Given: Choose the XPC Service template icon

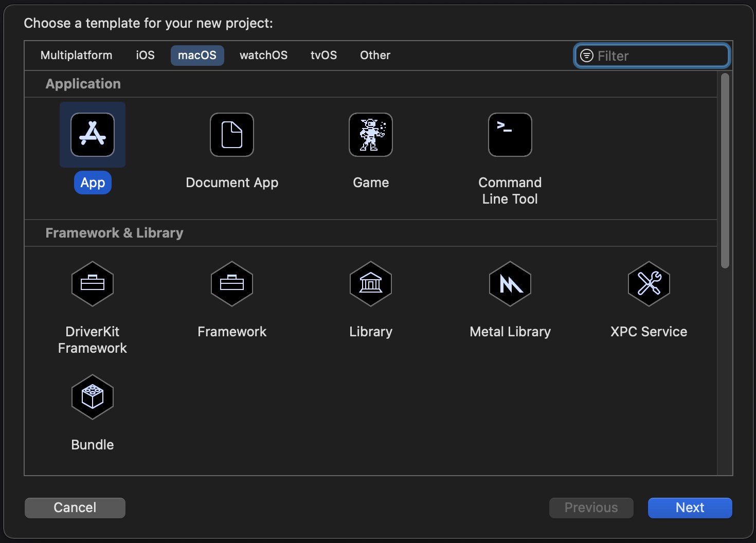Looking at the screenshot, I should (649, 284).
